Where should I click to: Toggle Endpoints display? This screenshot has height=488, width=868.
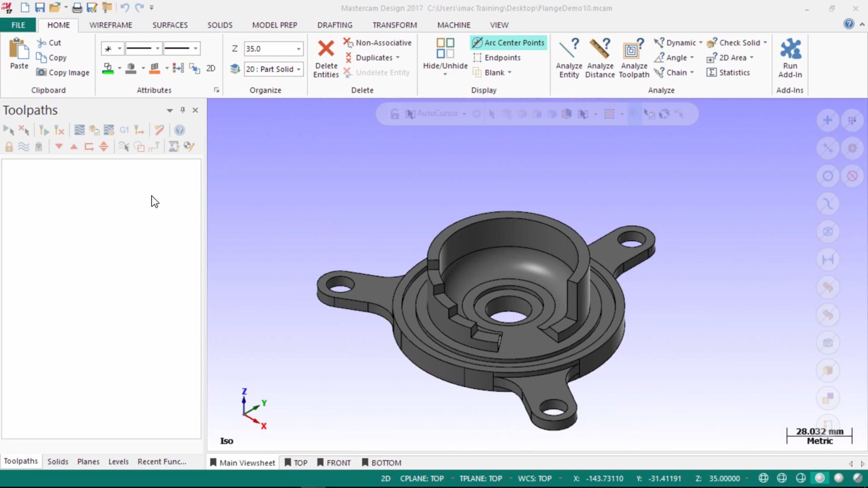coord(496,57)
